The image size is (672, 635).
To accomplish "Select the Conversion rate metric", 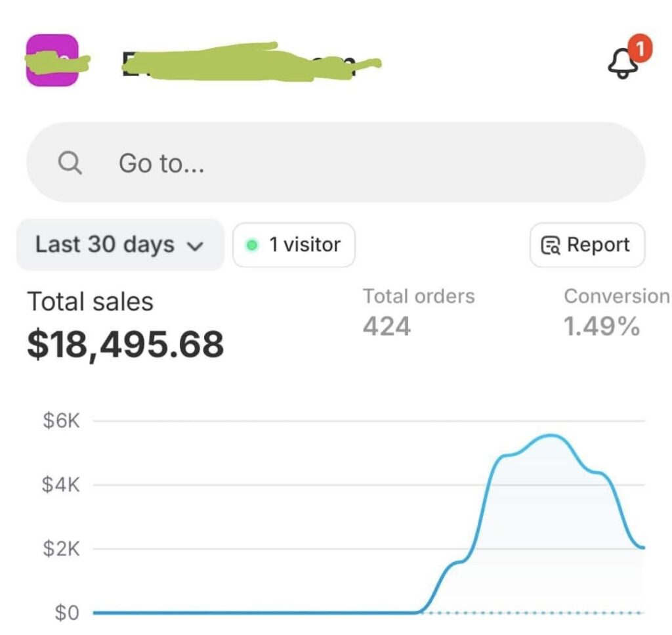I will coord(617,296).
